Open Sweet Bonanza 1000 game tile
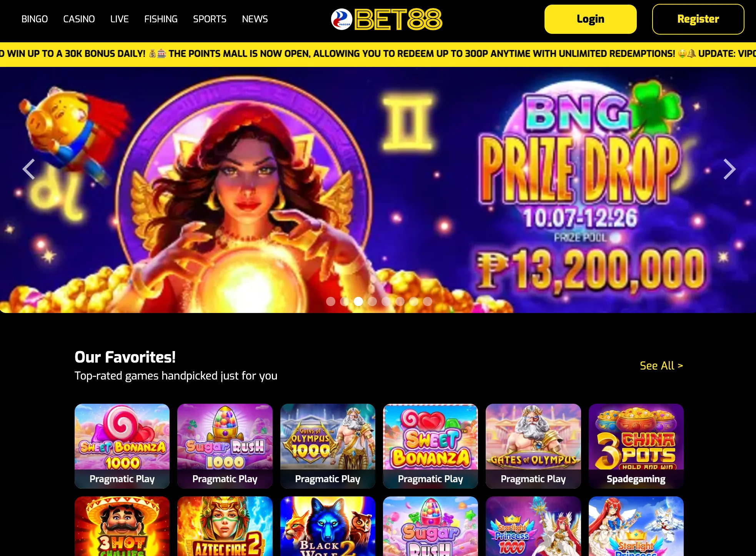 (x=122, y=446)
